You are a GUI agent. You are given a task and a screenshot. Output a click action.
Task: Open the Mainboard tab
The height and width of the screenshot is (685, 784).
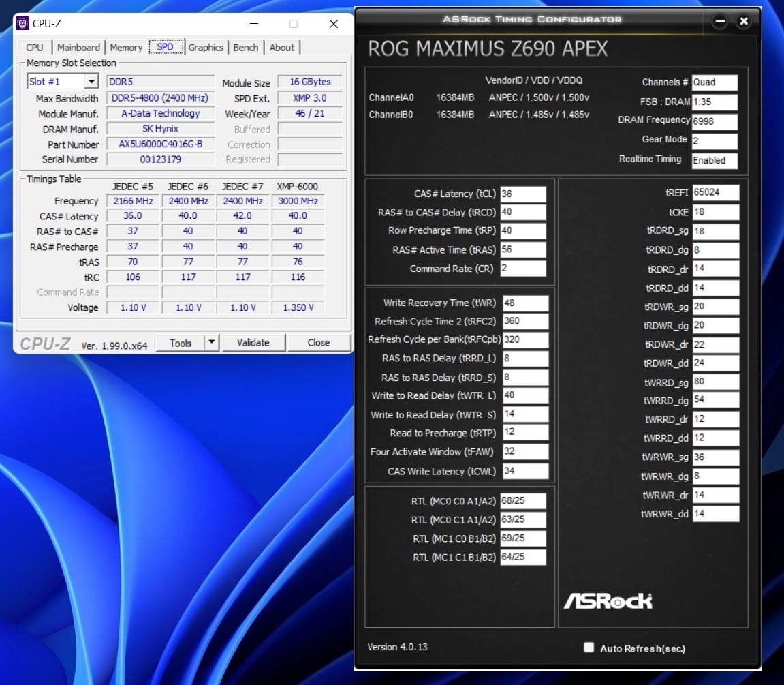[x=78, y=48]
